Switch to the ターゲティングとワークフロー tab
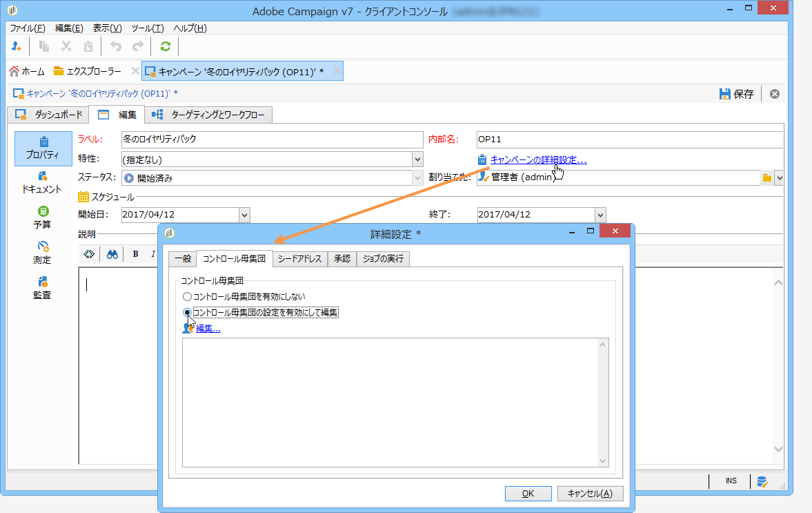Viewport: 812px width, 513px height. [x=208, y=115]
